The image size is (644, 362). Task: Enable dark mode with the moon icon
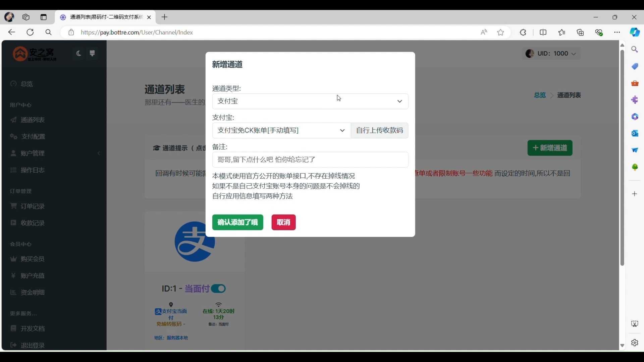click(78, 53)
